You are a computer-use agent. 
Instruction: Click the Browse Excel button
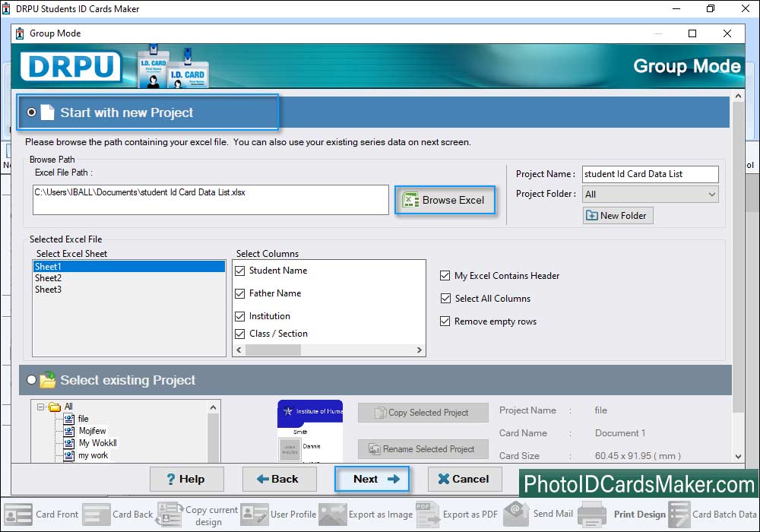445,200
